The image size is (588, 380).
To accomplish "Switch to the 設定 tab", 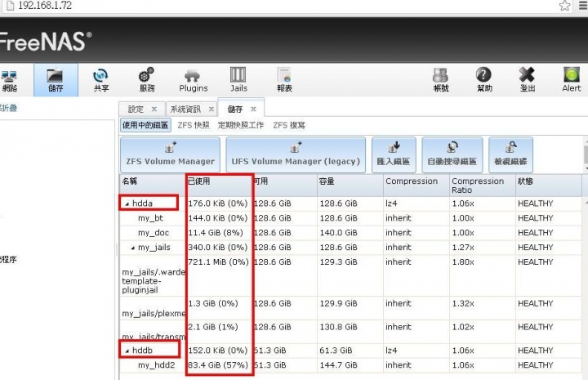I will (136, 110).
